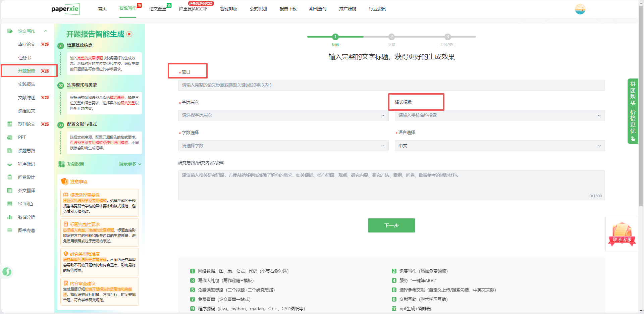Click the paperxie logo

coord(65,9)
